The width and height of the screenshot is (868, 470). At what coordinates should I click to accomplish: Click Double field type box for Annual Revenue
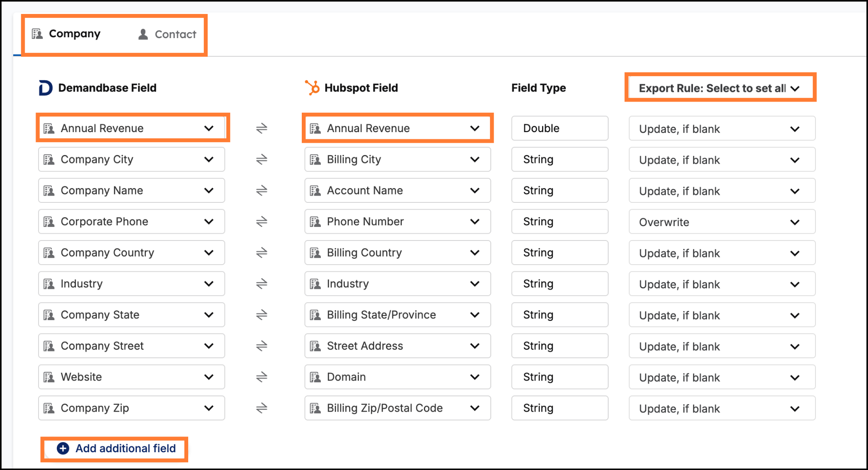tap(559, 128)
